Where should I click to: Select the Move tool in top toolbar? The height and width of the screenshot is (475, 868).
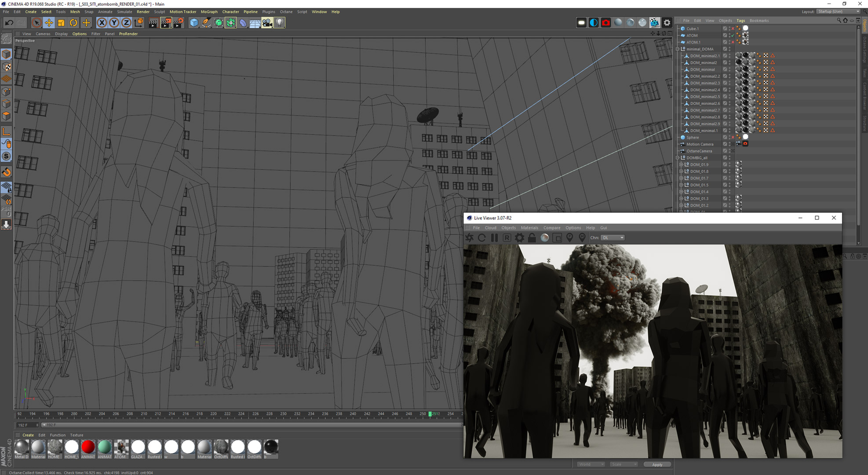coord(49,22)
